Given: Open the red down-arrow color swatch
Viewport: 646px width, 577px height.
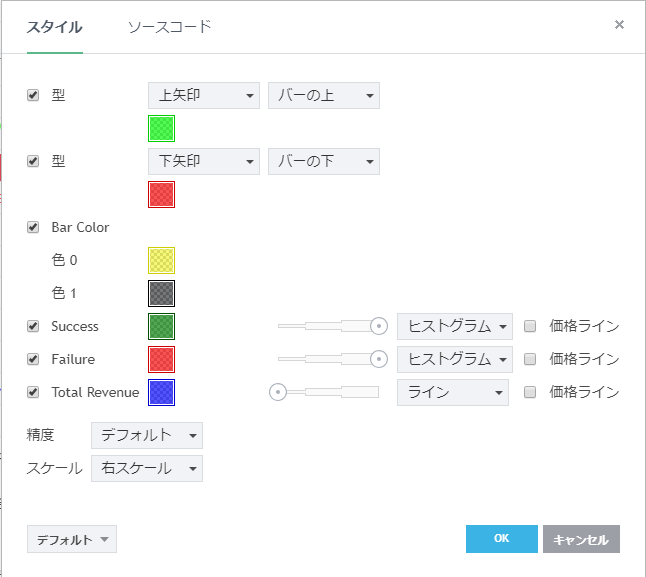Looking at the screenshot, I should [x=161, y=194].
